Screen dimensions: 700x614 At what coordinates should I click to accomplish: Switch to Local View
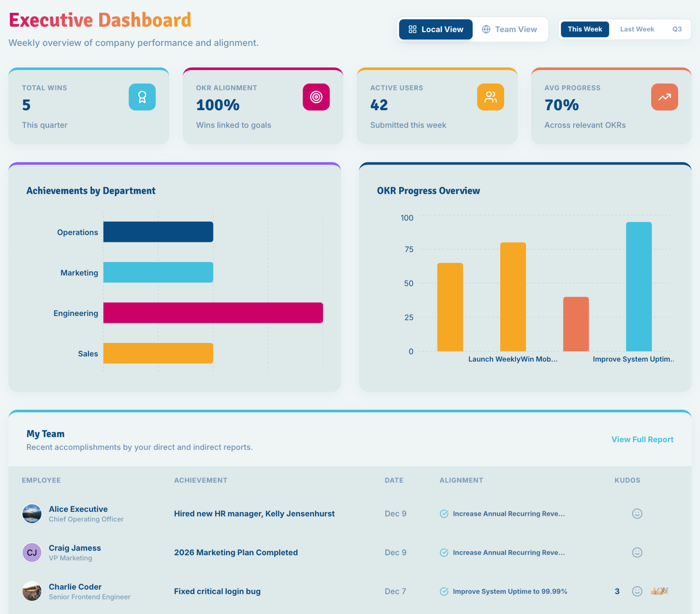point(436,29)
